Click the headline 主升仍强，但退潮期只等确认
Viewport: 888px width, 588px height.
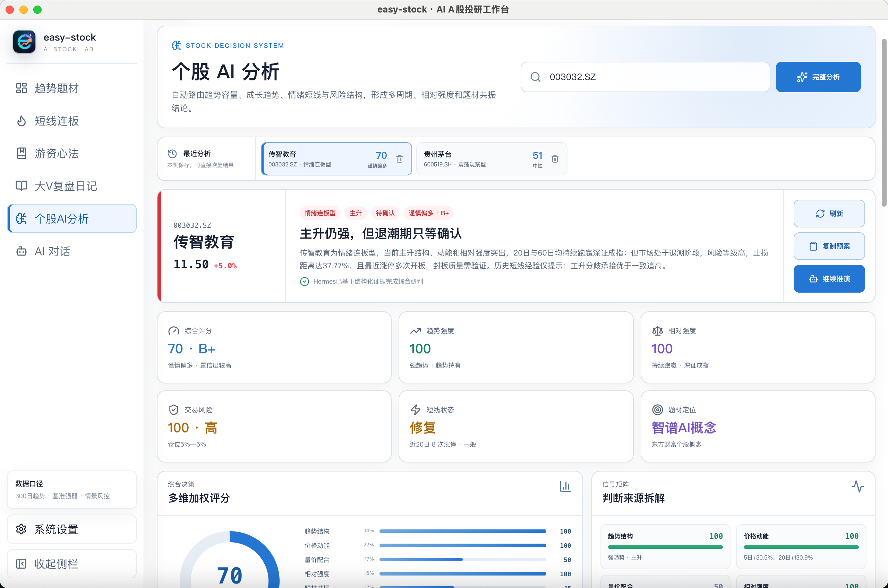tap(381, 234)
